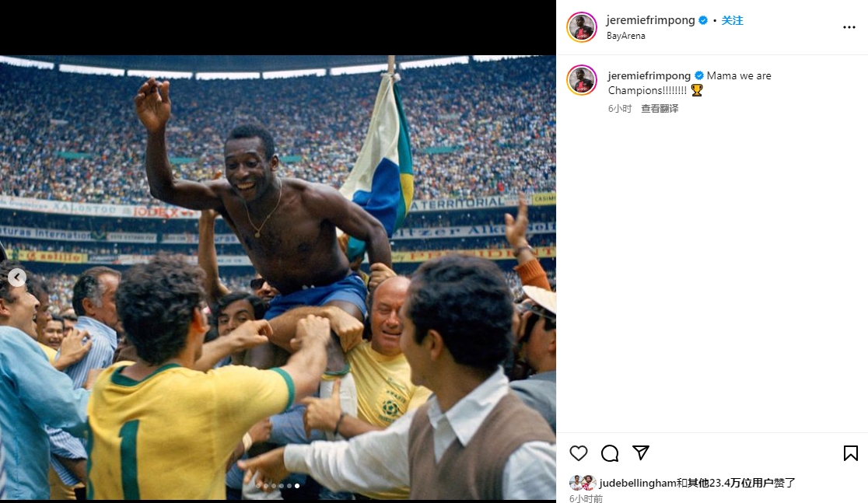
Task: Jump to the first carousel indicator dot
Action: [x=258, y=486]
